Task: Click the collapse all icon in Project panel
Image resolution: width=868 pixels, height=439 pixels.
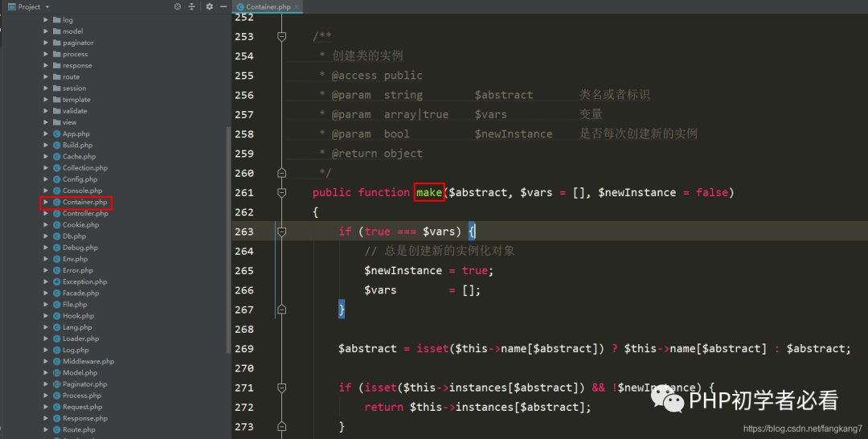Action: pos(191,6)
